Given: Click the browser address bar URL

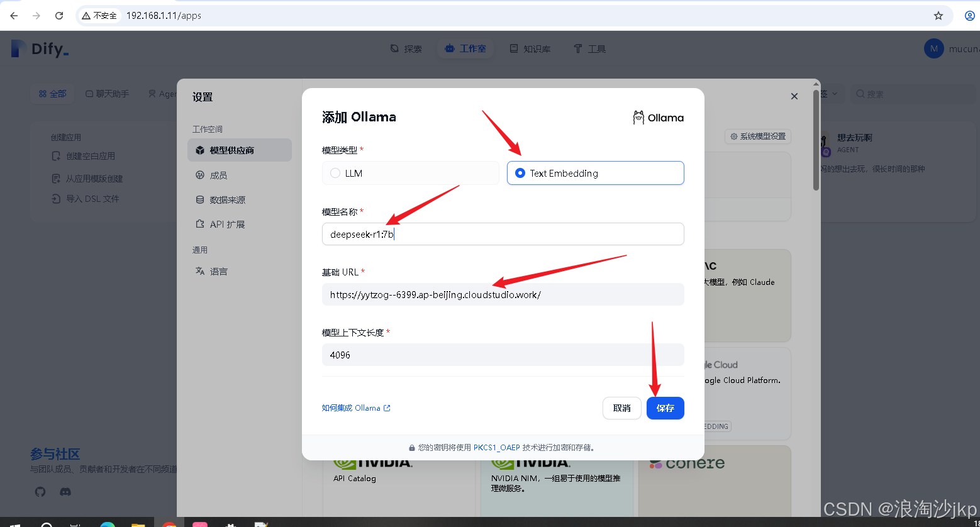Looking at the screenshot, I should click(x=164, y=16).
